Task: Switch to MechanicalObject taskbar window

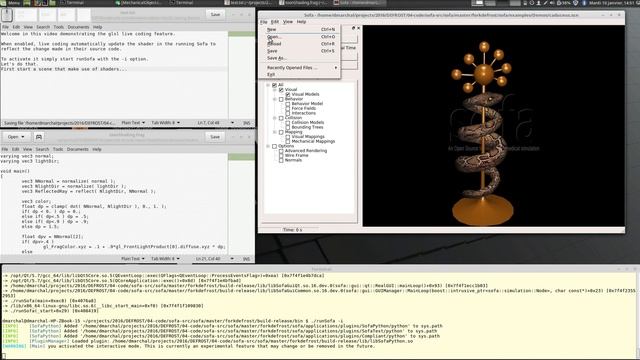Action: point(138,3)
